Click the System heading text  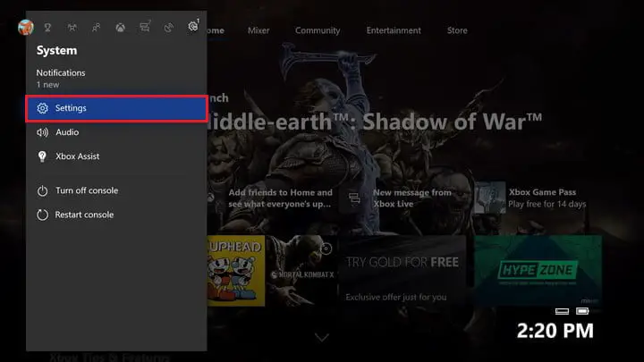[56, 50]
